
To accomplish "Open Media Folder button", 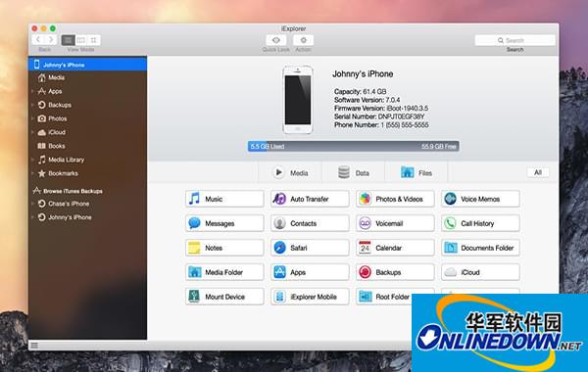I will [x=224, y=272].
